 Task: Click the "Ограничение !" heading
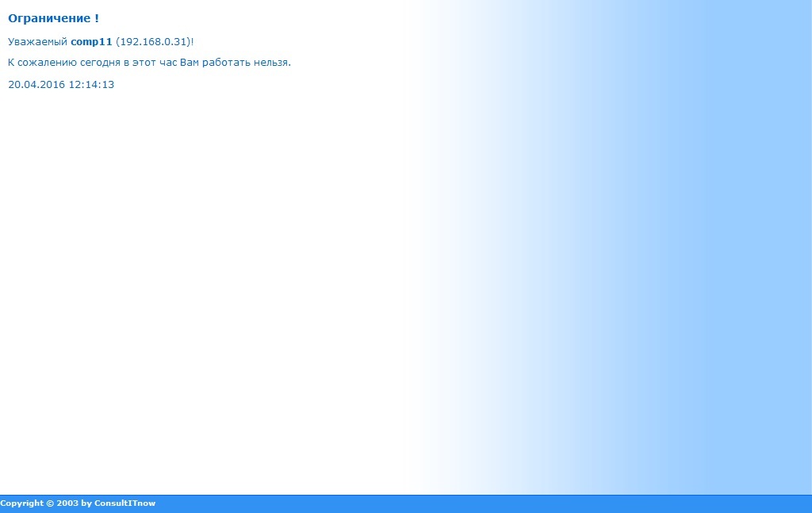click(53, 18)
